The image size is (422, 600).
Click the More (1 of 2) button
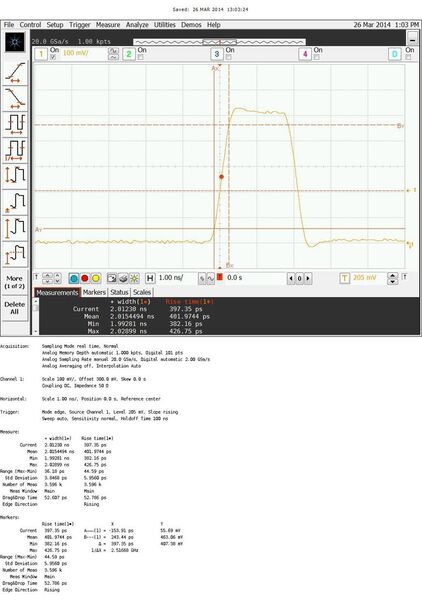(x=15, y=282)
